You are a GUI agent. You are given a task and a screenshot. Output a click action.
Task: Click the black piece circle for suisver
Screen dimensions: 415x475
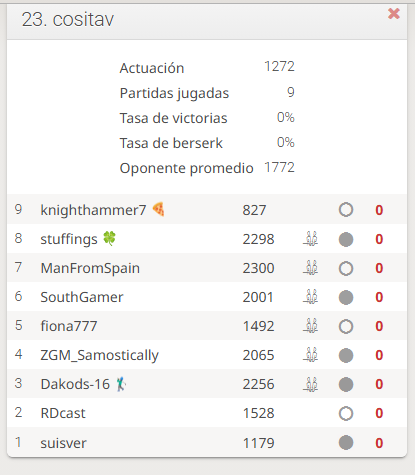click(x=346, y=443)
